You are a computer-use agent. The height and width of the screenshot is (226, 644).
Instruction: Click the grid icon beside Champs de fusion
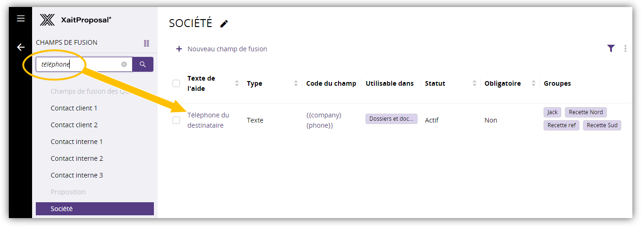[146, 43]
